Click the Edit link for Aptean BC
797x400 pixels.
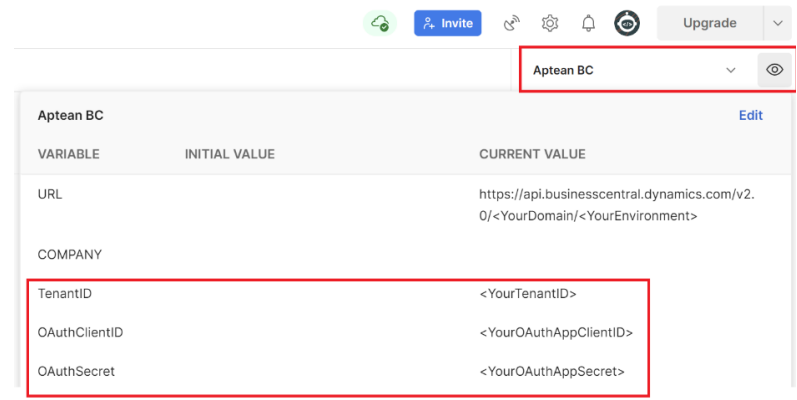[x=750, y=115]
